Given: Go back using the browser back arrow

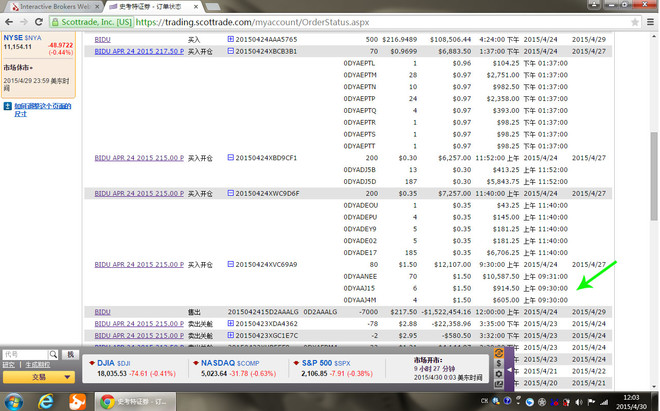Looking at the screenshot, I should coord(9,22).
